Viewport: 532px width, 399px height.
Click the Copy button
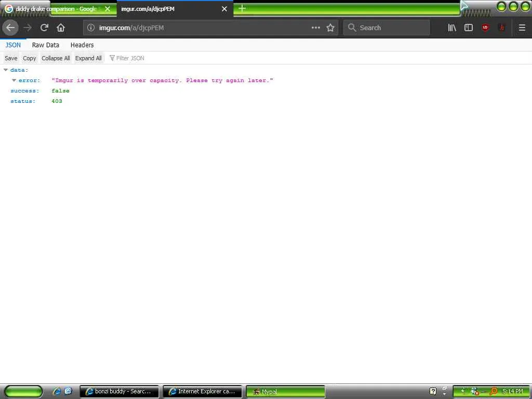click(29, 58)
